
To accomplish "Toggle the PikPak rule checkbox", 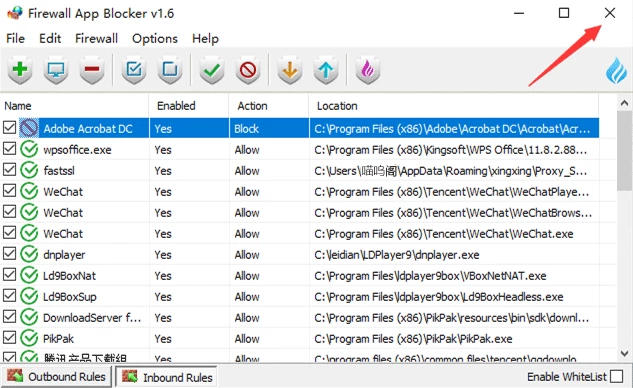I will (x=9, y=338).
